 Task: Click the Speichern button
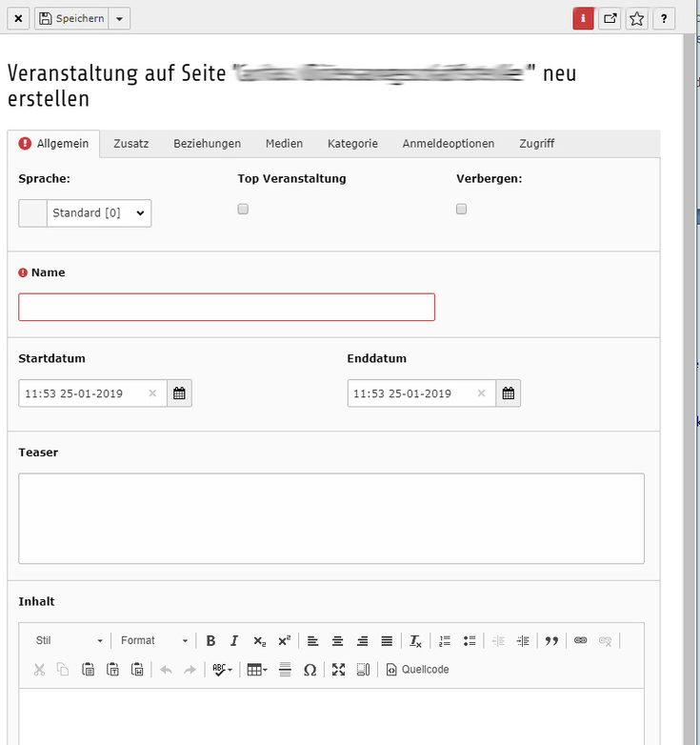[x=71, y=18]
